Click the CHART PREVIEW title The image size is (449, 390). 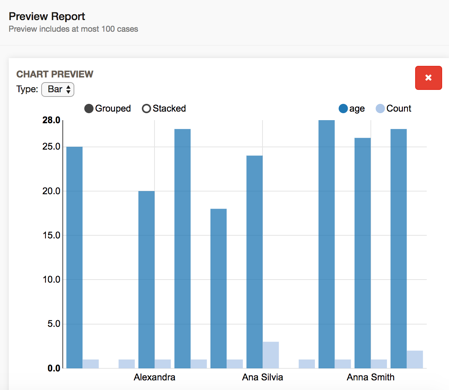(x=55, y=74)
